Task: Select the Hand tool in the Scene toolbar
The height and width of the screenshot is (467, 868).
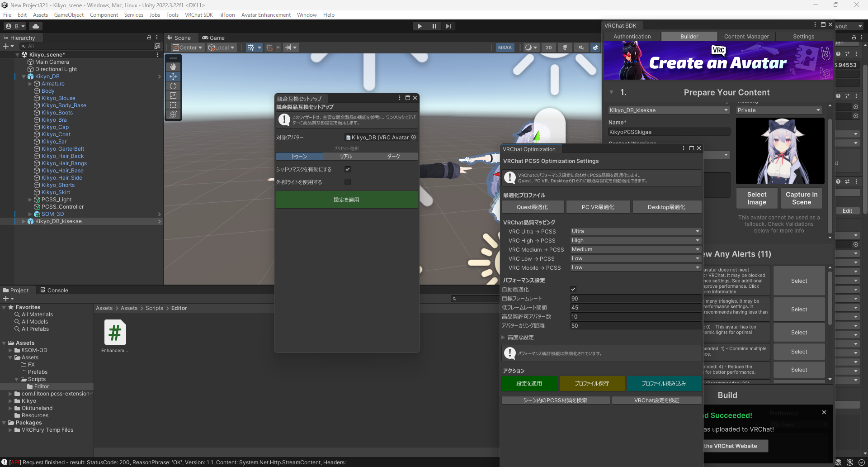Action: coord(173,67)
